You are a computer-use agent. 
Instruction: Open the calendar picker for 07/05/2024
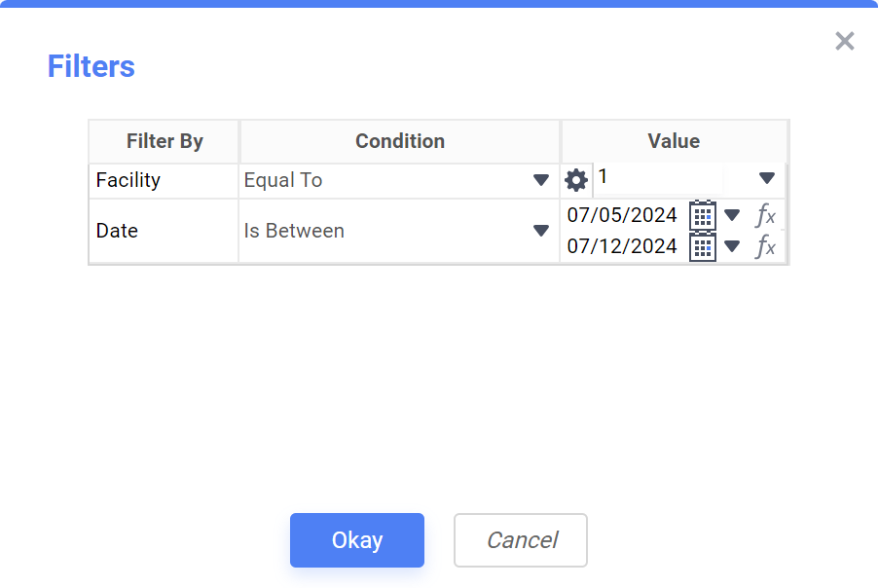(x=703, y=215)
